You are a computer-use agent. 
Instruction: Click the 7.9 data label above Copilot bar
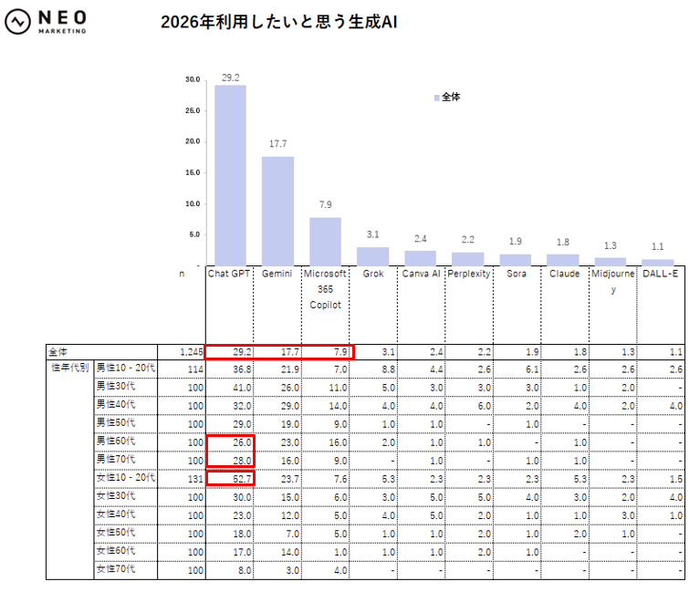pyautogui.click(x=326, y=204)
